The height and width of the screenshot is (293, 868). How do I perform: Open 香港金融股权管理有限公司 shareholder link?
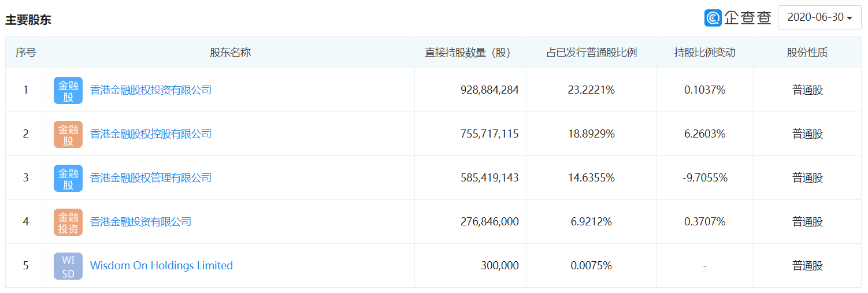(x=151, y=178)
